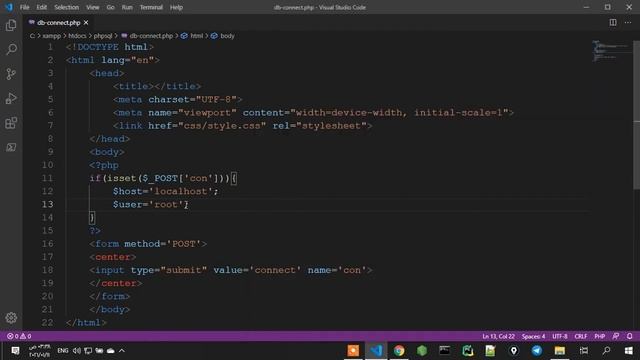This screenshot has height=360, width=640.
Task: Change line endings via CRLF
Action: [x=581, y=336]
